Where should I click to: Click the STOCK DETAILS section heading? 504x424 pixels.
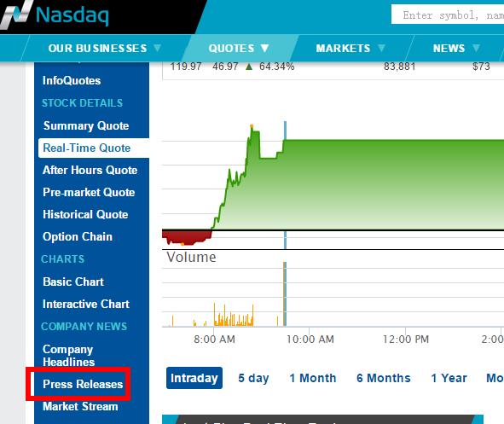point(82,103)
